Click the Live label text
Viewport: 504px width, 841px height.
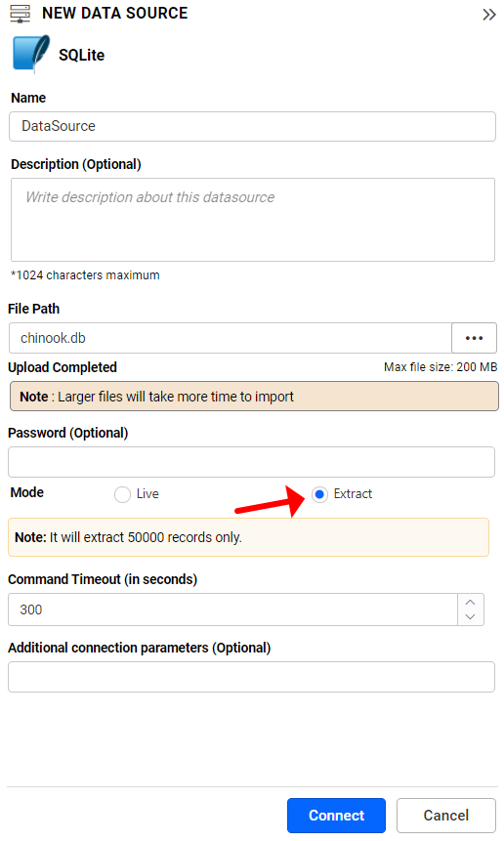point(147,494)
